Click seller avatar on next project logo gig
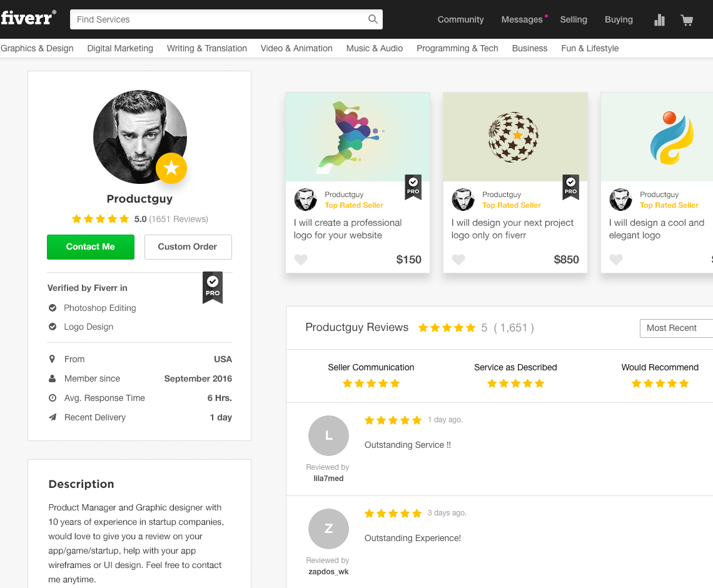713x588 pixels. pos(463,200)
